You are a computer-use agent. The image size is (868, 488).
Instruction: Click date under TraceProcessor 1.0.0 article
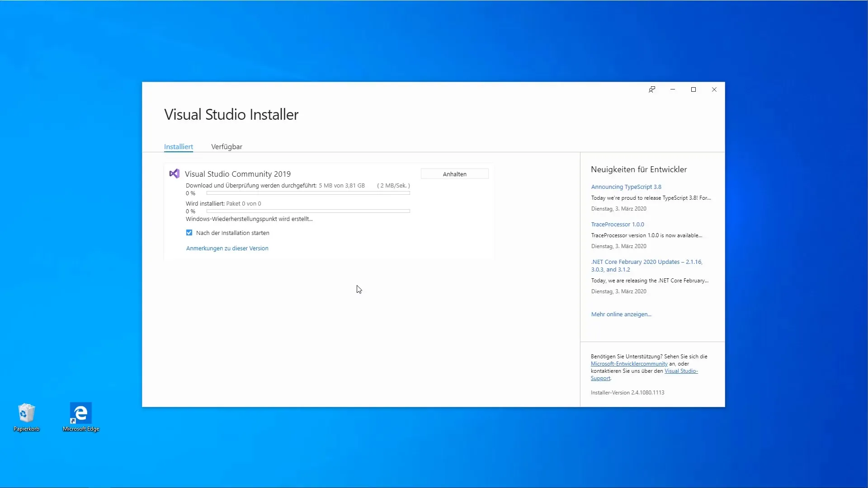pyautogui.click(x=619, y=246)
